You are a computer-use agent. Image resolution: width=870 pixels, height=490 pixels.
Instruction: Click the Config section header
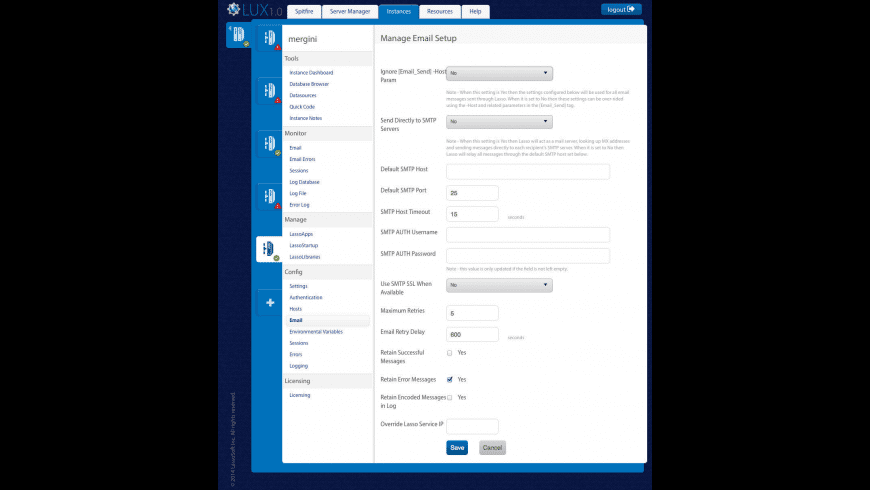click(x=327, y=272)
